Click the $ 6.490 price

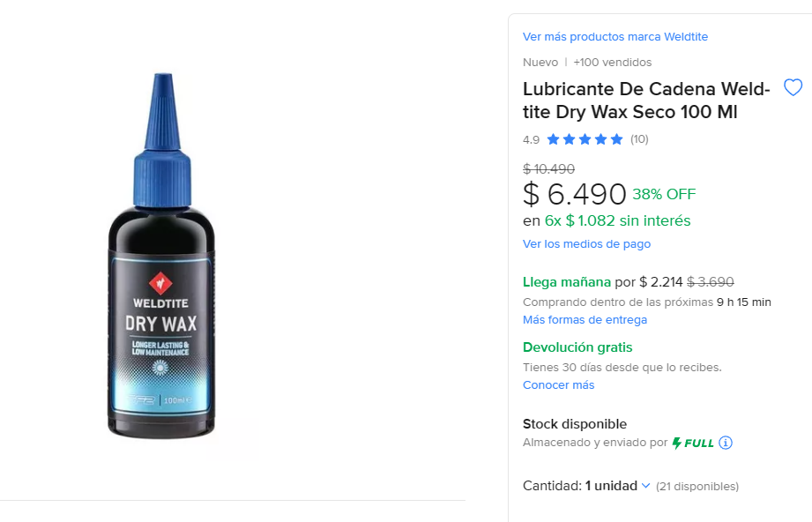coord(574,194)
